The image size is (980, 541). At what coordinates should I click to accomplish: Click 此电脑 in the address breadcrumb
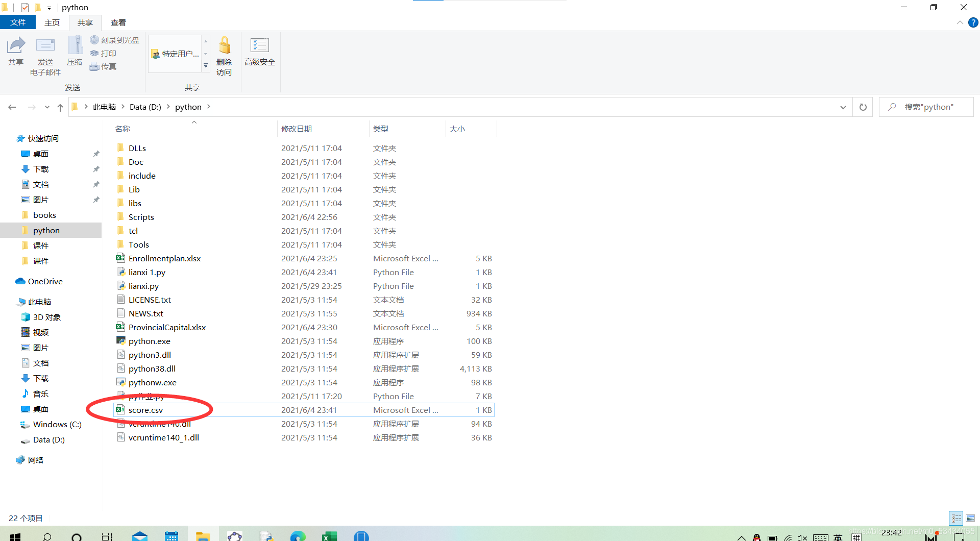point(104,107)
